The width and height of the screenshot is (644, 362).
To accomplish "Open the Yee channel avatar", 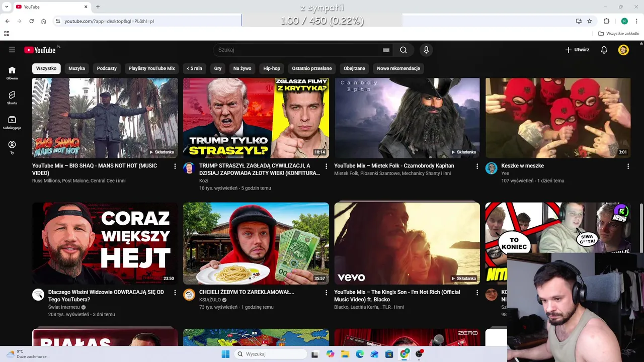I will (491, 168).
